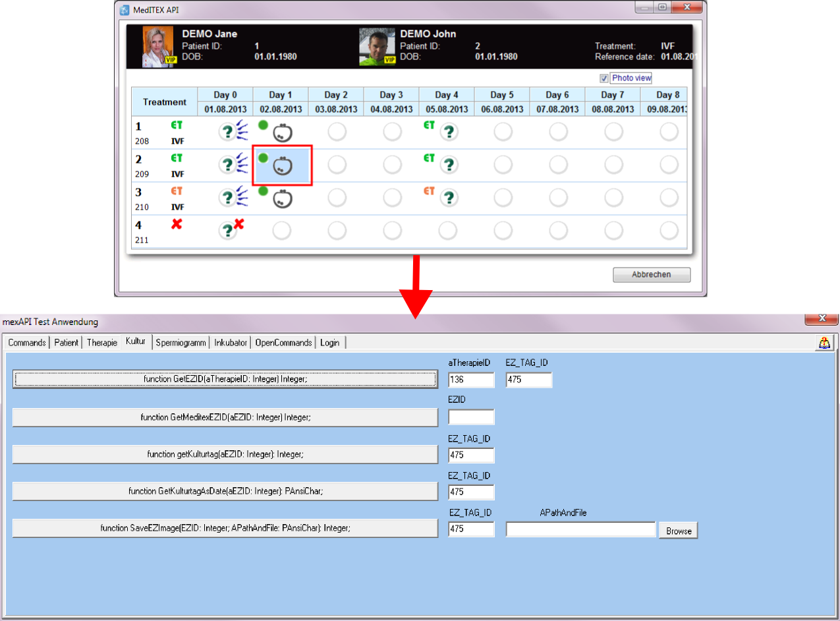Viewport: 840px width, 621px height.
Task: Click the sperm icon in treatment 208 Day 0
Action: pos(242,129)
